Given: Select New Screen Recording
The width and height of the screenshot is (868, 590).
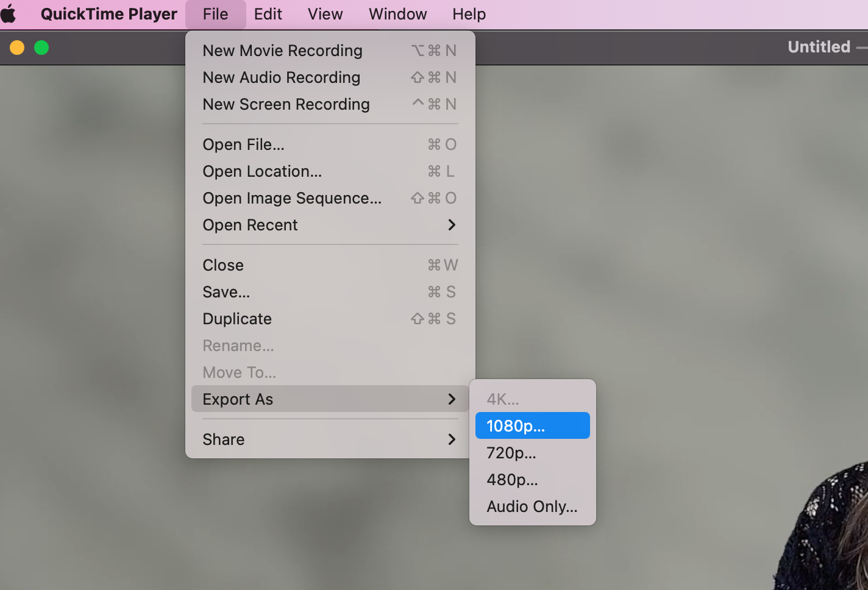Looking at the screenshot, I should click(286, 104).
